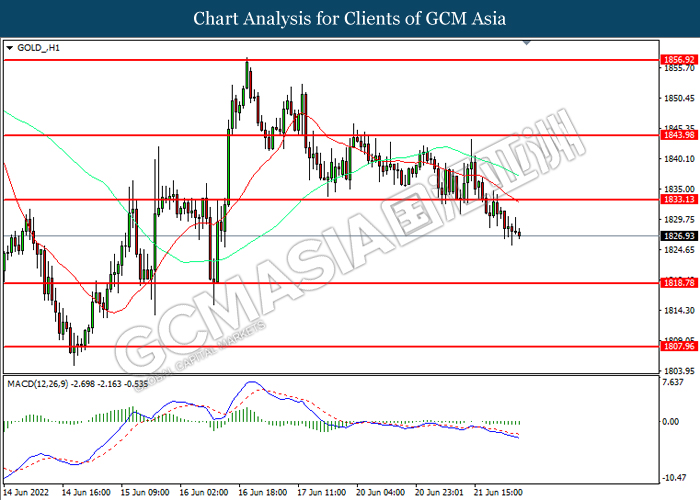Click the 1835.00 price scale value

(x=679, y=189)
